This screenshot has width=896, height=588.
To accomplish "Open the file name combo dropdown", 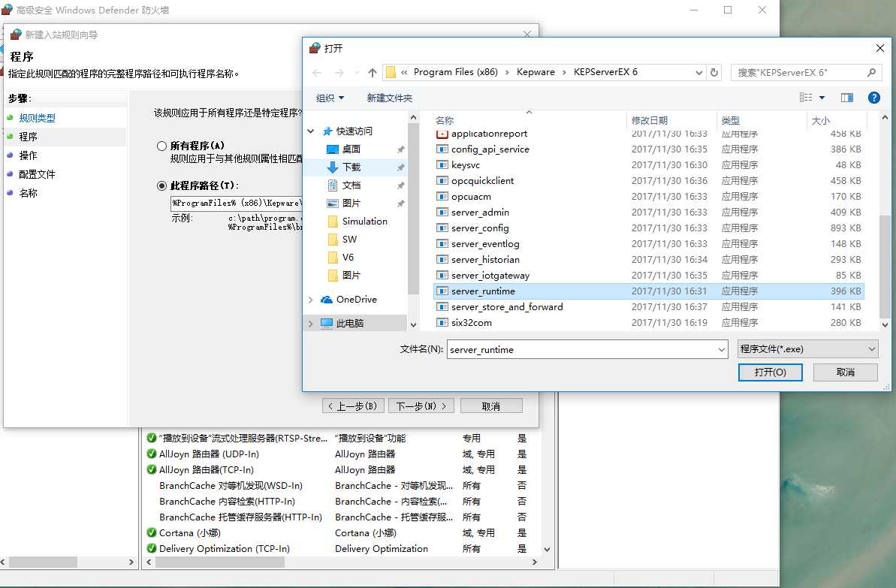I will pyautogui.click(x=721, y=350).
